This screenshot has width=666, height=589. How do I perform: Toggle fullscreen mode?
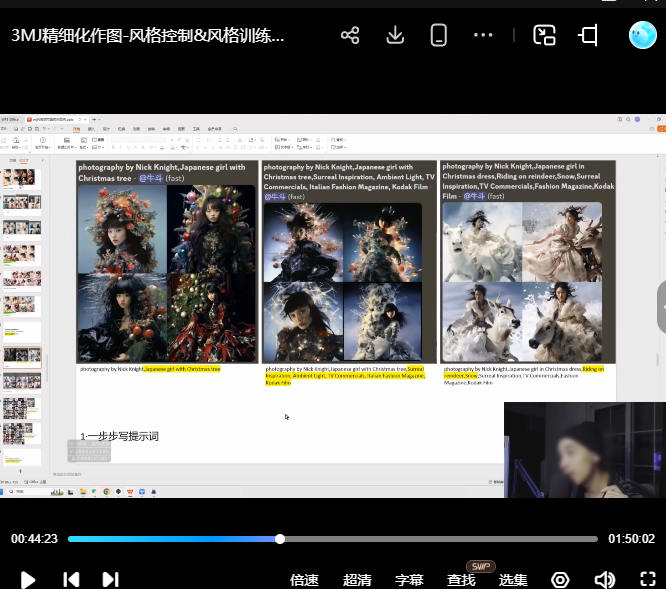[647, 579]
